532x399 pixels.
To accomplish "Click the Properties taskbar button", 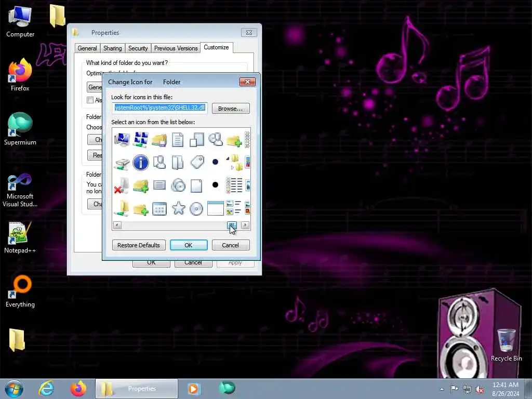I will click(x=137, y=389).
